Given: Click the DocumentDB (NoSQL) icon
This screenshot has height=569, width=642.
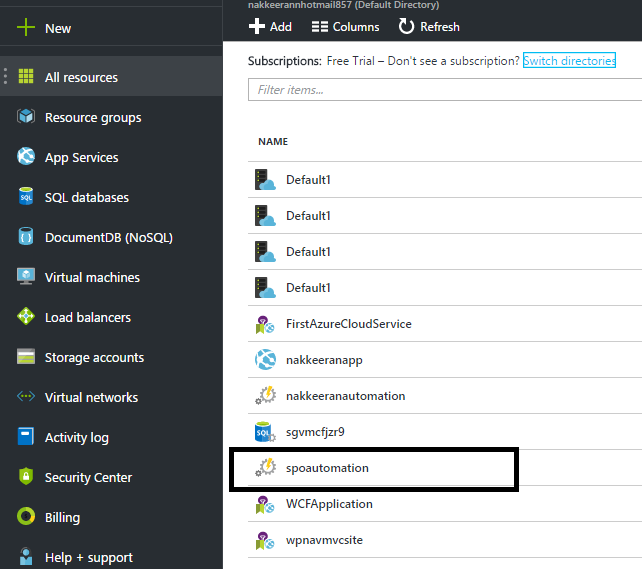Looking at the screenshot, I should pos(26,237).
